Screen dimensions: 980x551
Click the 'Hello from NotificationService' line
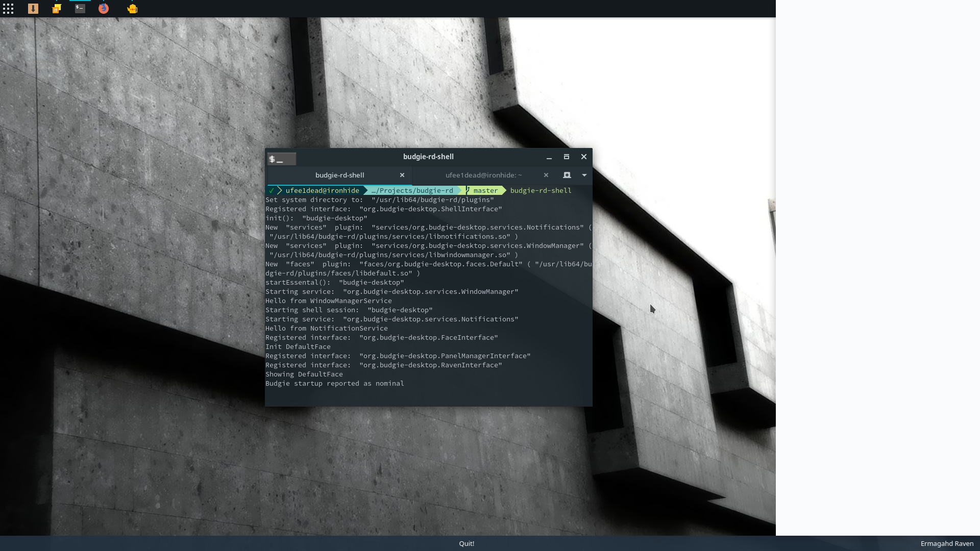[x=327, y=329]
